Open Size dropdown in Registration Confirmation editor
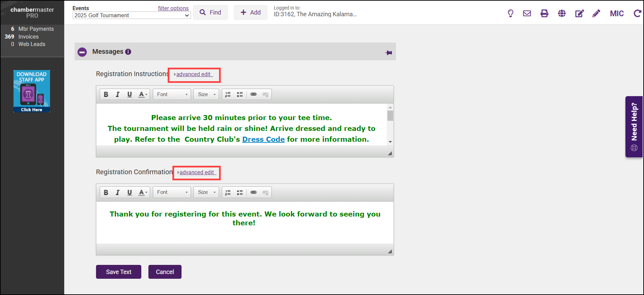Screen dimensions: 644x295 pyautogui.click(x=206, y=192)
